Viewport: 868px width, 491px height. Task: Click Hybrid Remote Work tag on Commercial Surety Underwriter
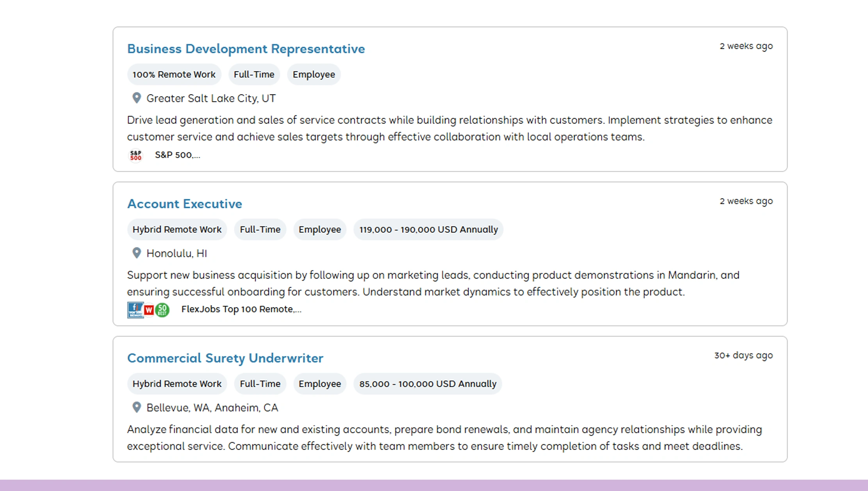tap(177, 384)
